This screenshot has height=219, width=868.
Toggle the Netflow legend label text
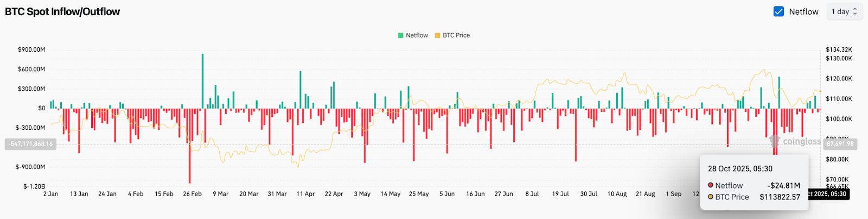(417, 35)
